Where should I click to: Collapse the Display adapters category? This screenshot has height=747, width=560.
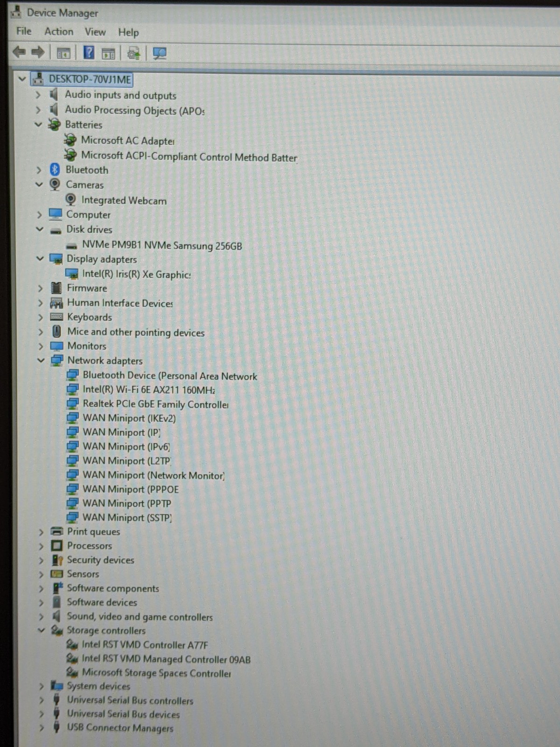(x=40, y=259)
